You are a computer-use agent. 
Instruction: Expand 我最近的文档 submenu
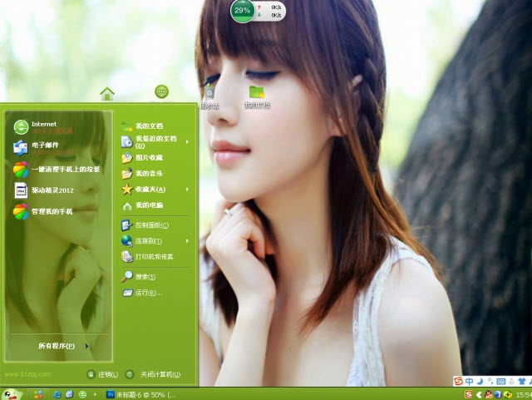[155, 141]
